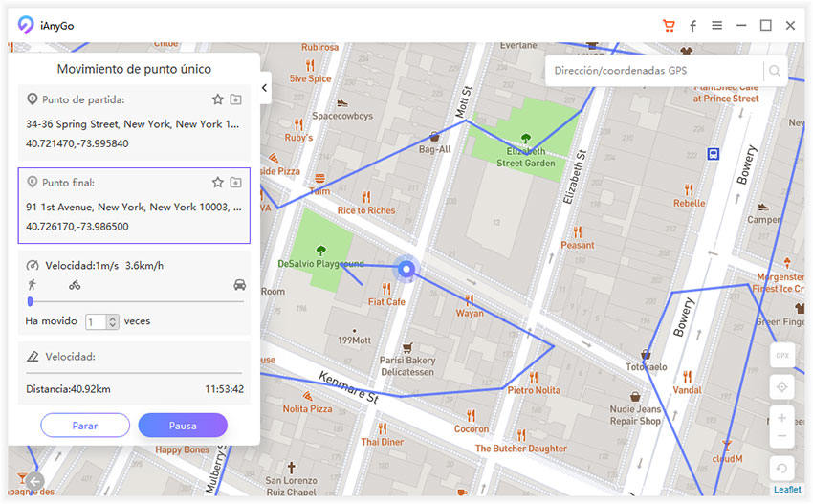The height and width of the screenshot is (504, 813).
Task: Click the reset/refresh map button
Action: [x=781, y=469]
